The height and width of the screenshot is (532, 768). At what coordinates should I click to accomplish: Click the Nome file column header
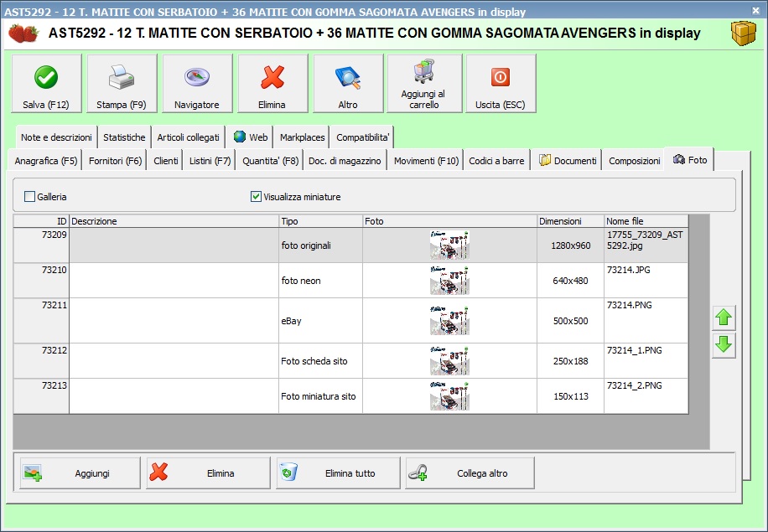646,221
